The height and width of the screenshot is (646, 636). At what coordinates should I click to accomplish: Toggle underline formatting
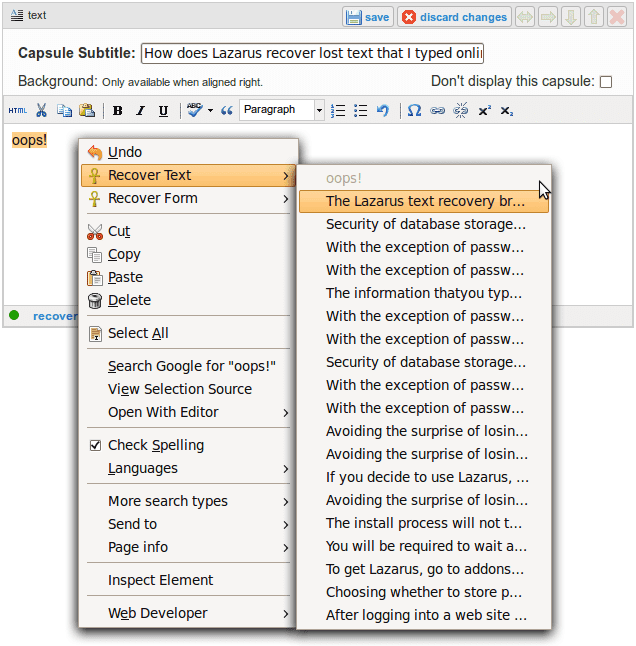pyautogui.click(x=164, y=111)
